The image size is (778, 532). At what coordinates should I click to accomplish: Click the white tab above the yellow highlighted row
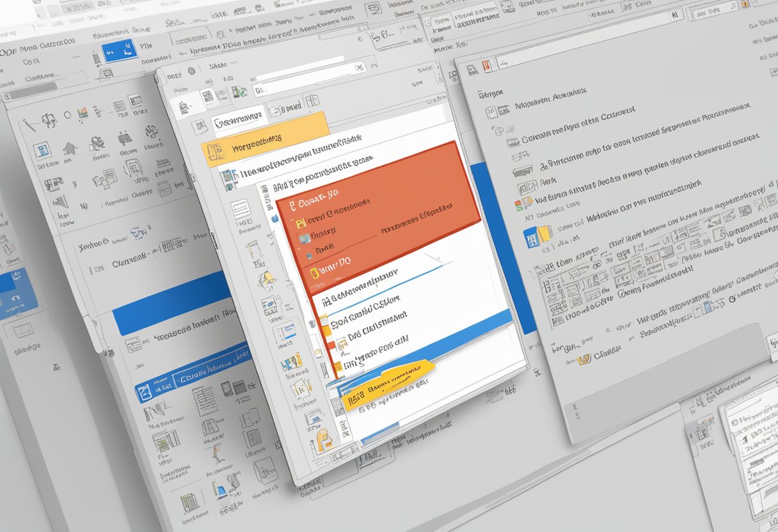[x=238, y=120]
